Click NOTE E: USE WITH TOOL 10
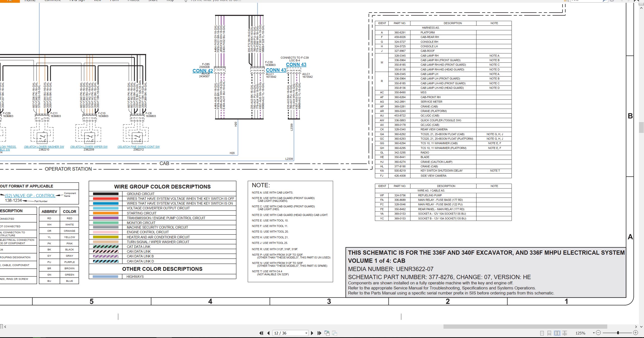This screenshot has width=644, height=338. click(x=270, y=220)
